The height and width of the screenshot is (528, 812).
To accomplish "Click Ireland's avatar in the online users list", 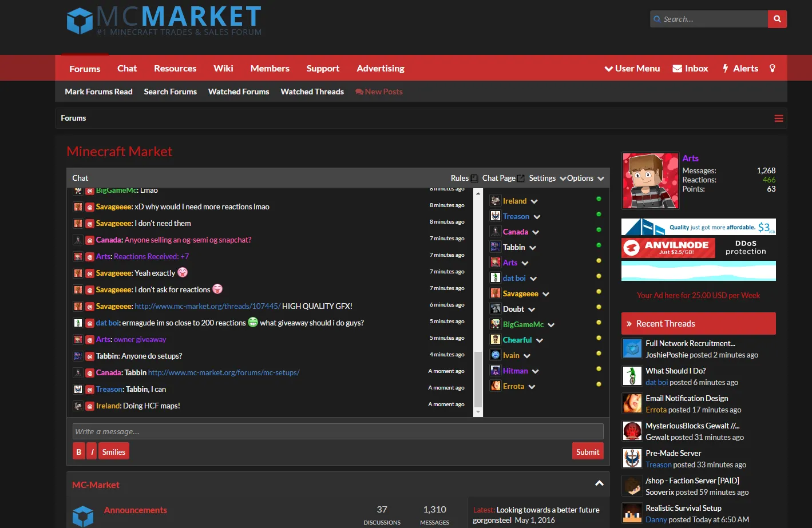I will coord(496,201).
